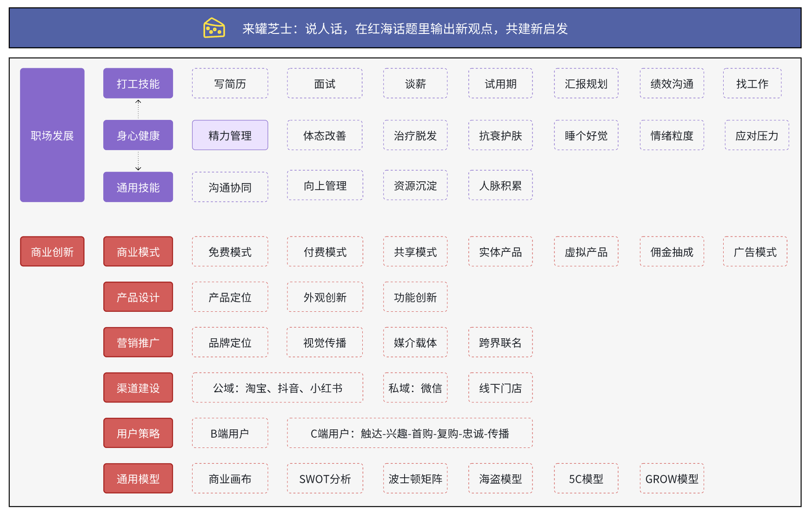Screen dimensions: 812x513
Task: Click the 人脉积累 topic box
Action: (500, 185)
